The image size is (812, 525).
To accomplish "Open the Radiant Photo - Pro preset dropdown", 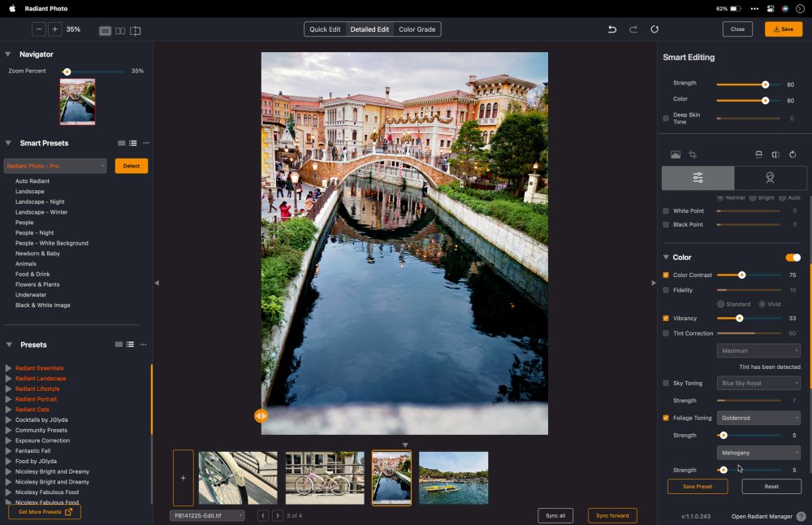I will (55, 166).
